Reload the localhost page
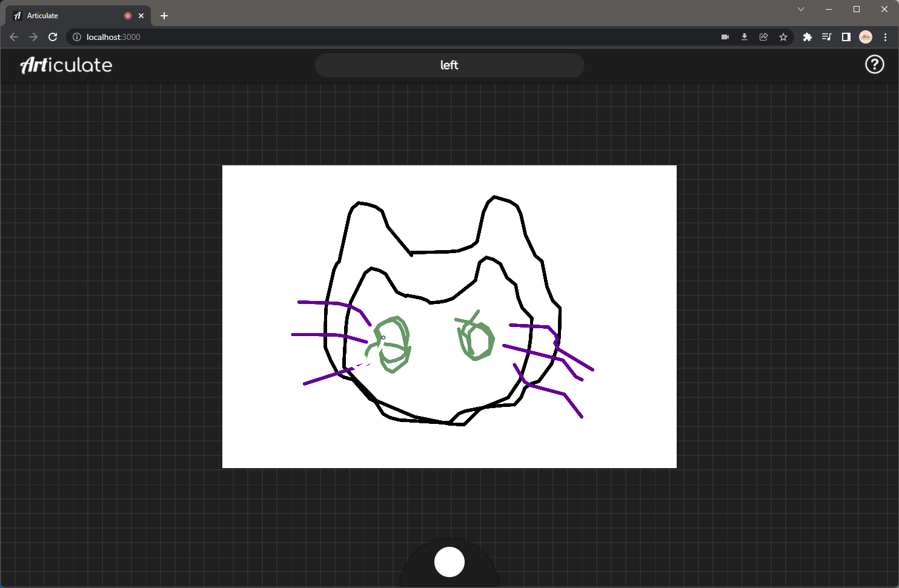The width and height of the screenshot is (899, 588). tap(53, 37)
